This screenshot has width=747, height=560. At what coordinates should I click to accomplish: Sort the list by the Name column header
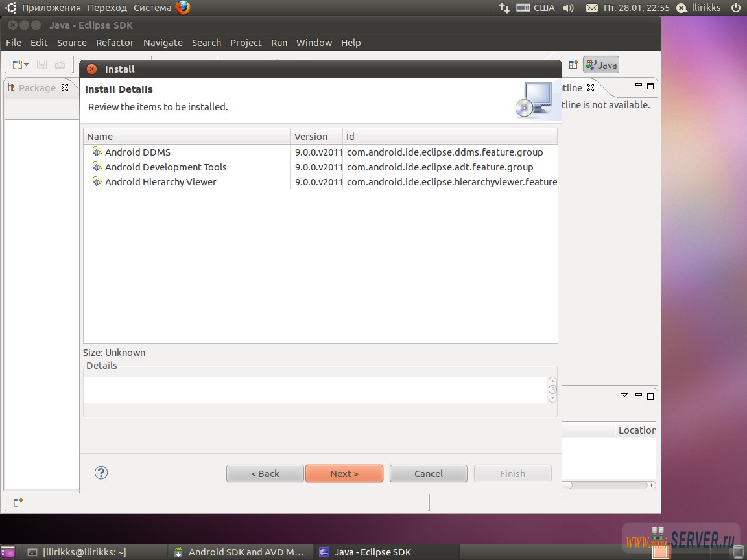pos(187,136)
